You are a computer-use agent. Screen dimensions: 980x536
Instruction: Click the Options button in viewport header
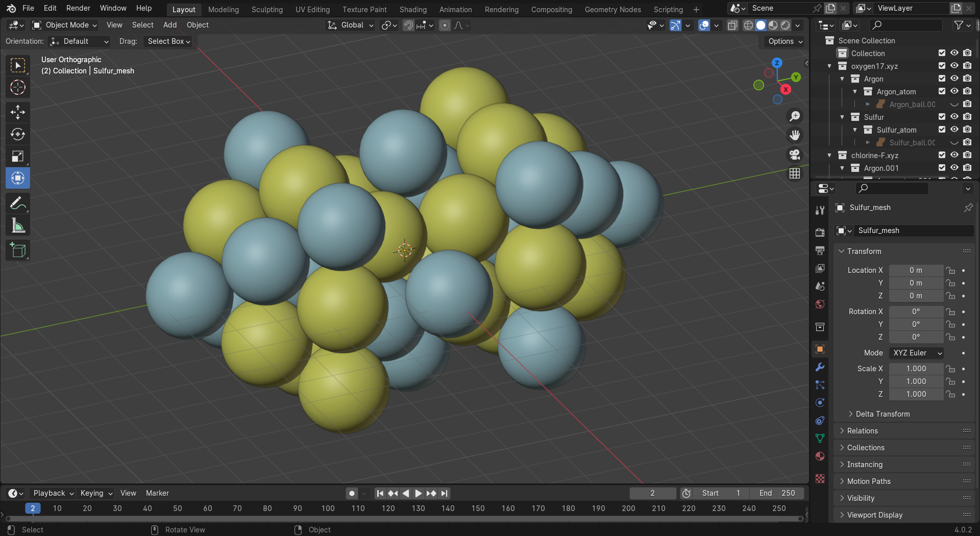(x=785, y=41)
